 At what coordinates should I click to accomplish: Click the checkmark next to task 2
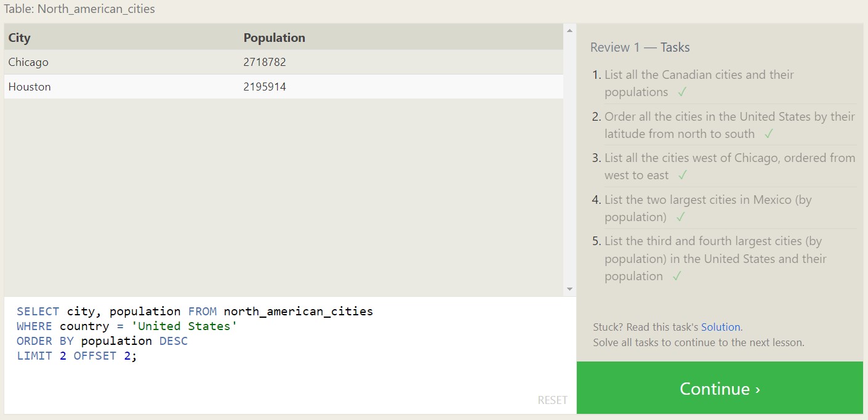[768, 134]
